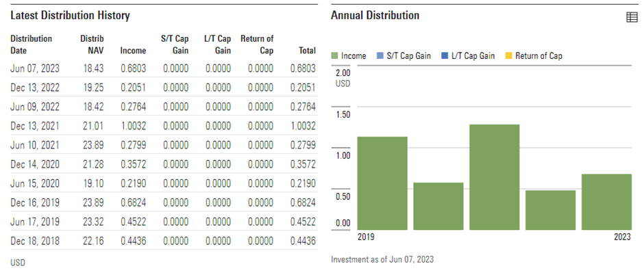
Task: Select the Dec 13, 2021 distribution row
Action: pos(163,126)
